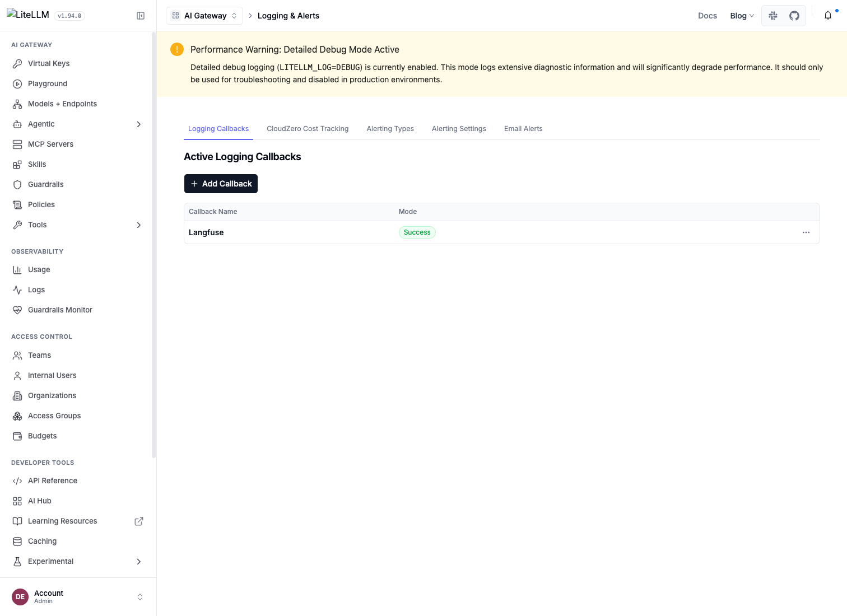
Task: Open Learning Resources external link
Action: 139,521
